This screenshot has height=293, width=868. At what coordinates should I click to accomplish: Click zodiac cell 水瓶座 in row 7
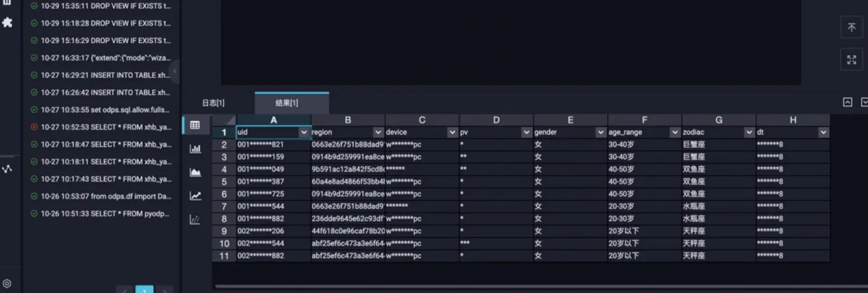[718, 207]
